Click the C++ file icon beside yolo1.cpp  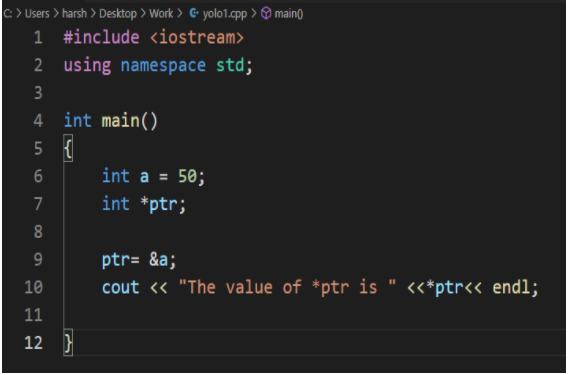(x=194, y=13)
